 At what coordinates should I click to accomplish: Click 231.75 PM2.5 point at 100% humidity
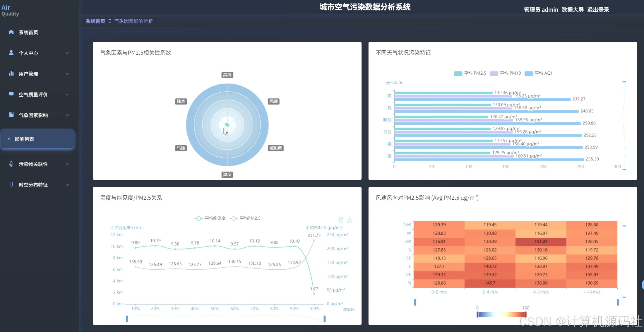314,240
